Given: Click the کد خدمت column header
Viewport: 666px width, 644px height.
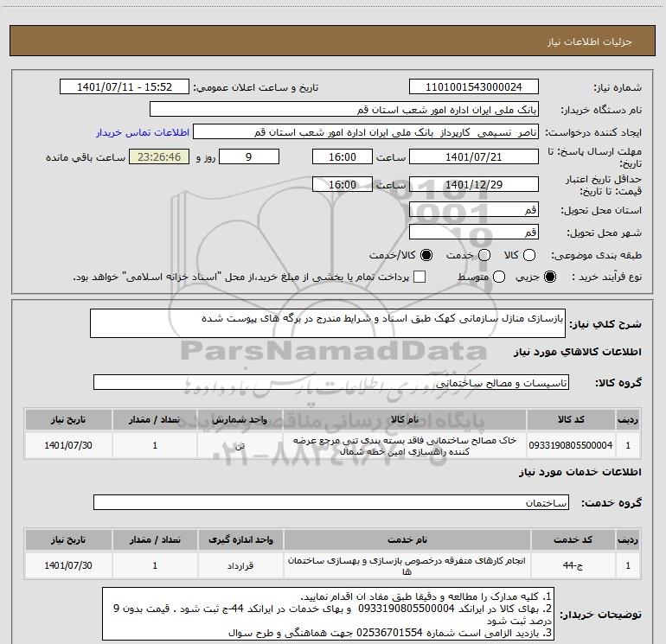Looking at the screenshot, I should pyautogui.click(x=573, y=539).
